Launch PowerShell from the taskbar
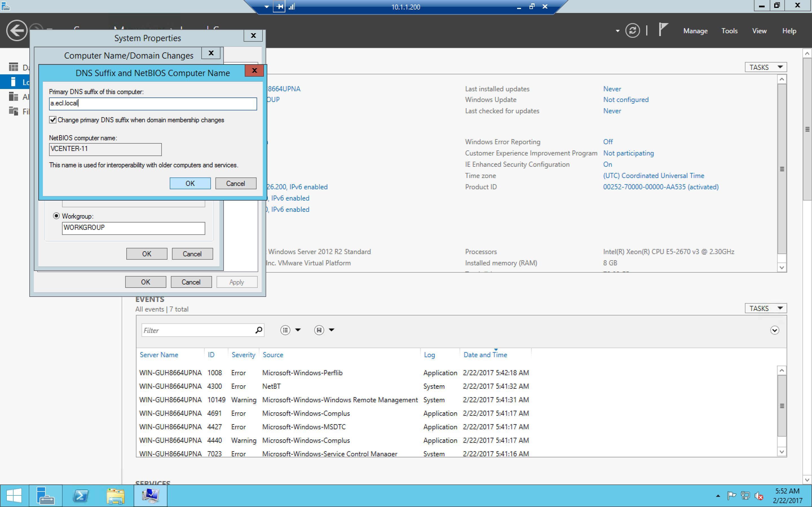Image resolution: width=812 pixels, height=507 pixels. click(x=81, y=496)
